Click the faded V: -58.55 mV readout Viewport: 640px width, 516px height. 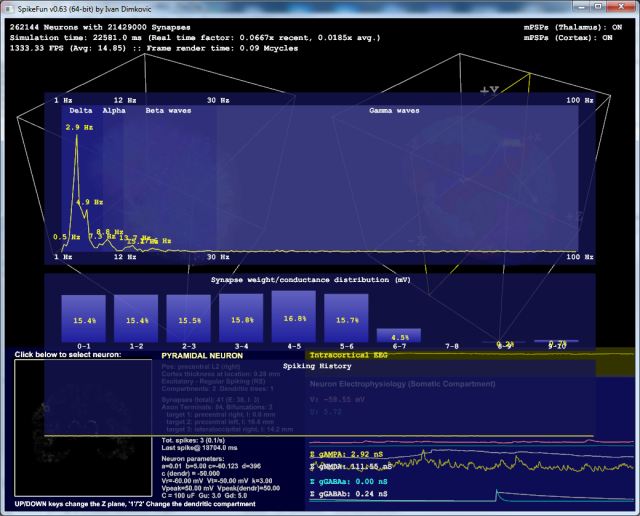point(338,400)
